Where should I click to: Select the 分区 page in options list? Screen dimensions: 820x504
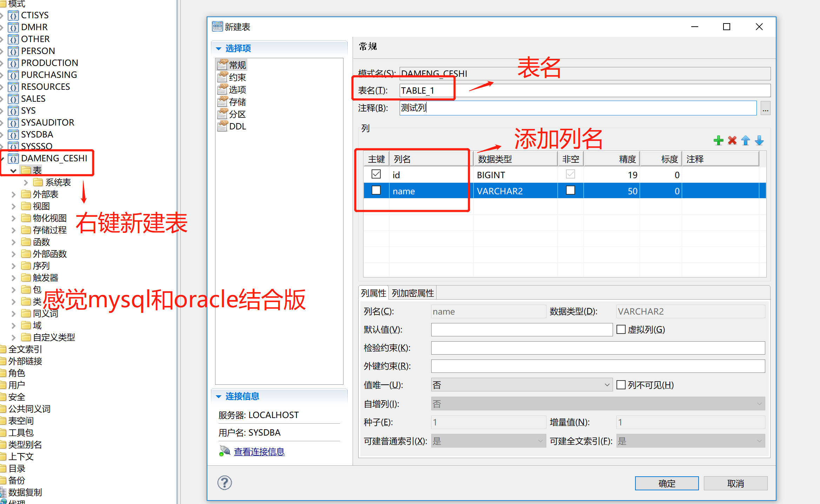[x=232, y=114]
